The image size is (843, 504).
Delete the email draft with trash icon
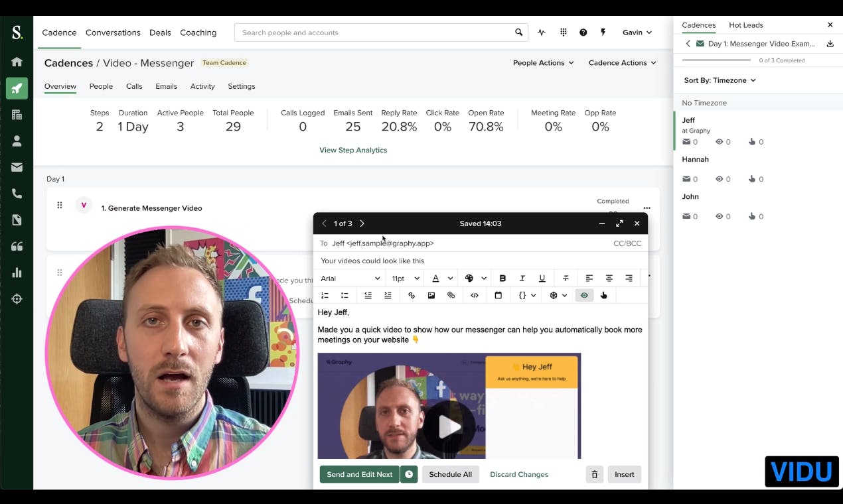click(x=595, y=474)
